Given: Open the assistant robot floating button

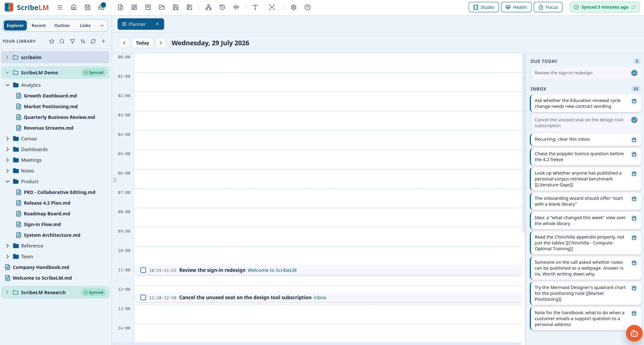Looking at the screenshot, I should click(x=634, y=333).
